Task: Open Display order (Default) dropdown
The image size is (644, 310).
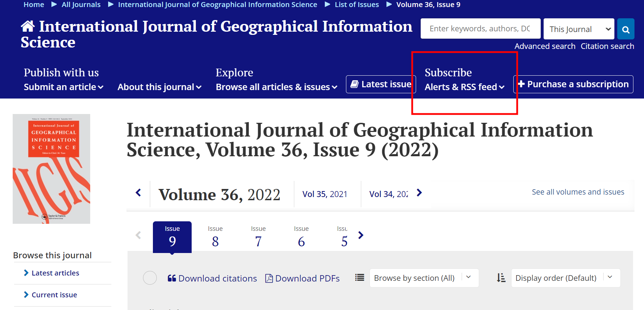Action: click(566, 278)
